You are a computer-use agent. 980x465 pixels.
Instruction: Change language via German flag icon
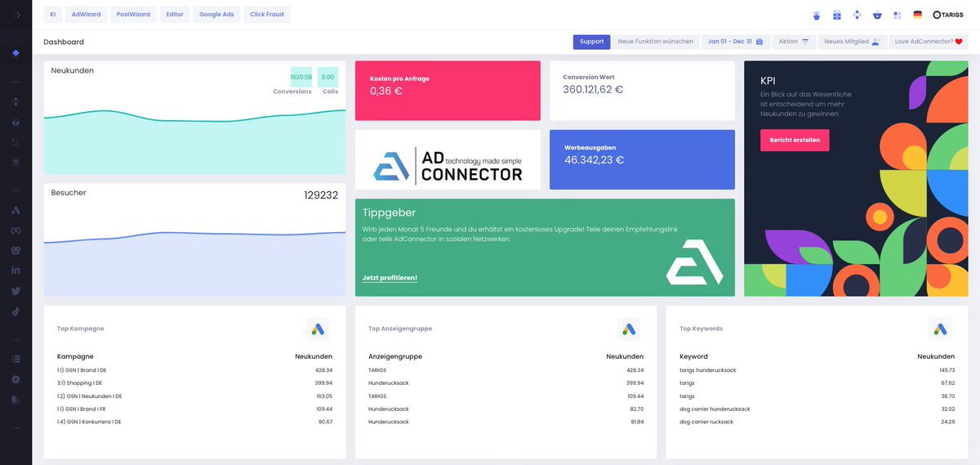click(x=918, y=15)
